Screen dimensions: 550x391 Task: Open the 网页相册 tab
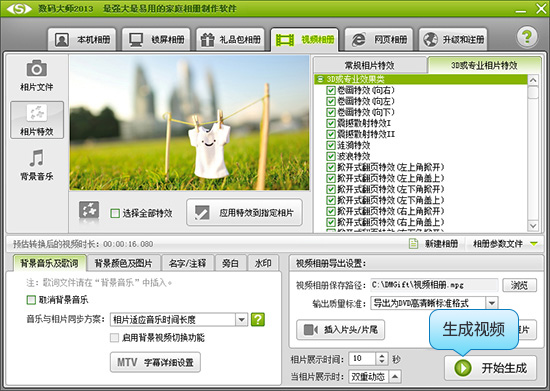[x=379, y=39]
